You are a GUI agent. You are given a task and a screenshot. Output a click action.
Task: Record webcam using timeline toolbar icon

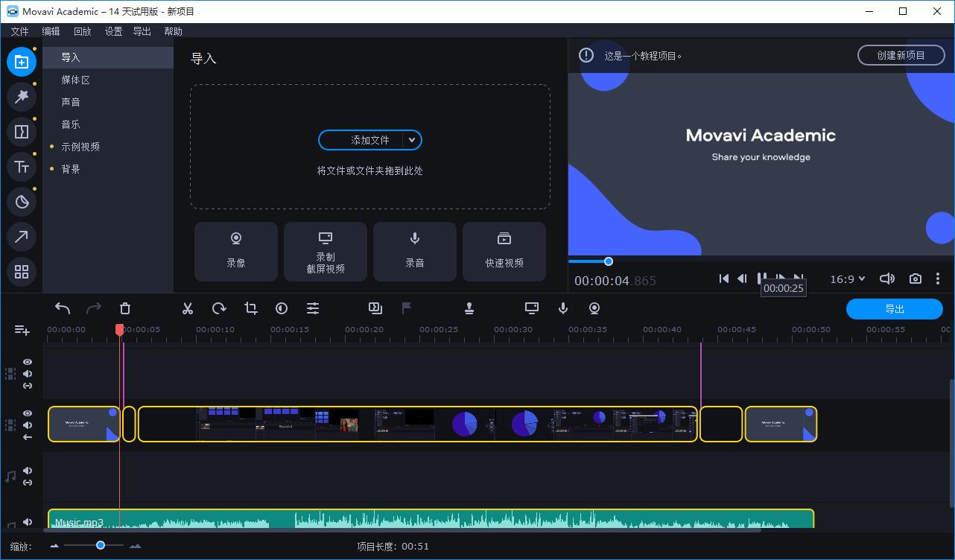(x=594, y=308)
